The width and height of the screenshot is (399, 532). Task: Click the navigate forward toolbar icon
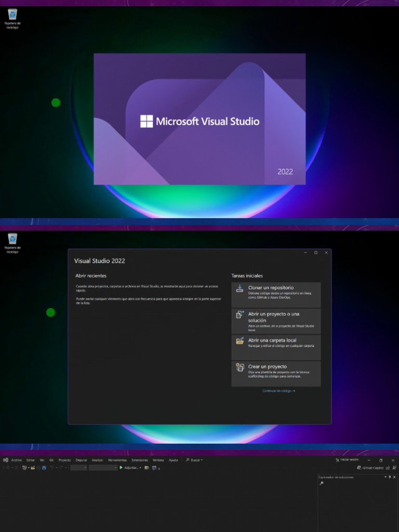[16, 468]
